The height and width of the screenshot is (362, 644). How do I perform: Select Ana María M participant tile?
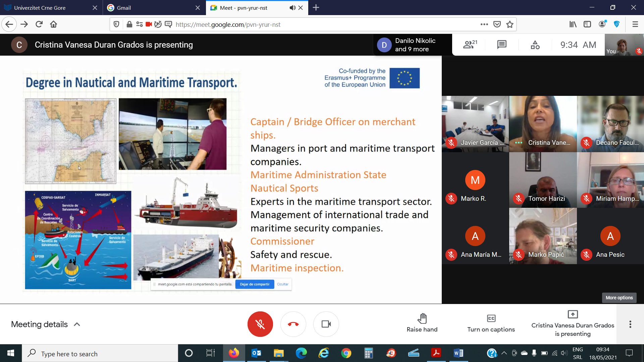pos(475,236)
